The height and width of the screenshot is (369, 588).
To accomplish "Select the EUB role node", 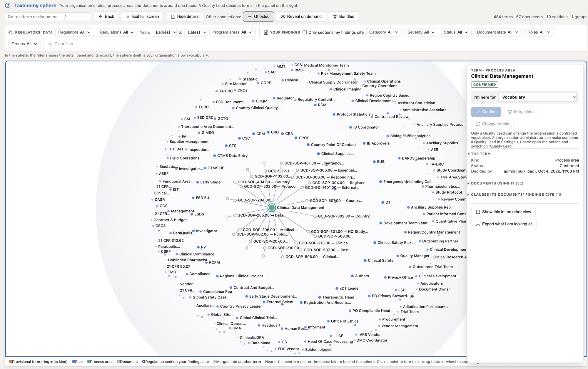I will (x=375, y=162).
